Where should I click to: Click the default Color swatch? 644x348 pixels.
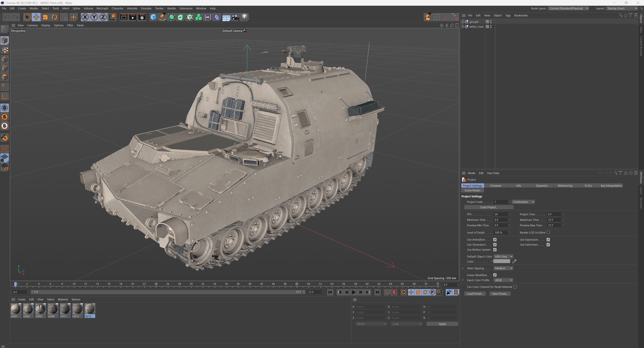click(x=502, y=261)
